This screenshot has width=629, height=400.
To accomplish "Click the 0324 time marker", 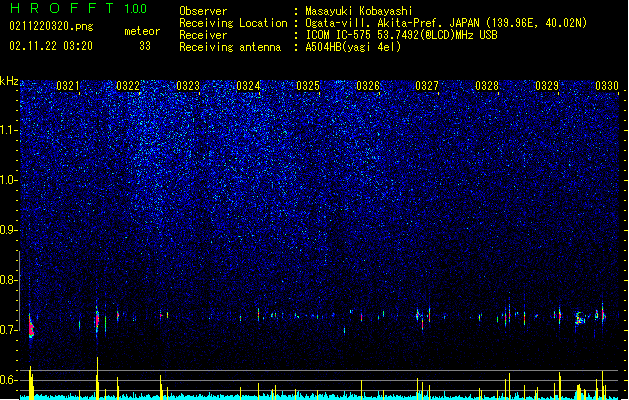I will click(248, 85).
